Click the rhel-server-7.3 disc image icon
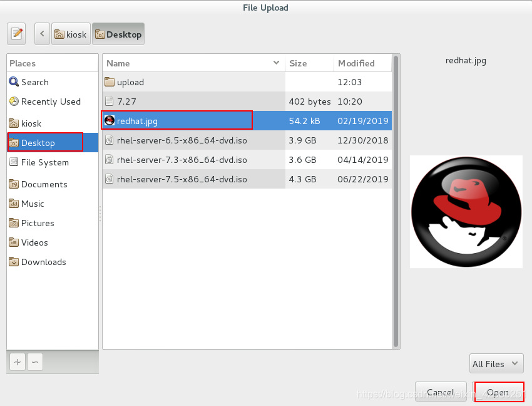The width and height of the screenshot is (532, 406). [x=110, y=159]
